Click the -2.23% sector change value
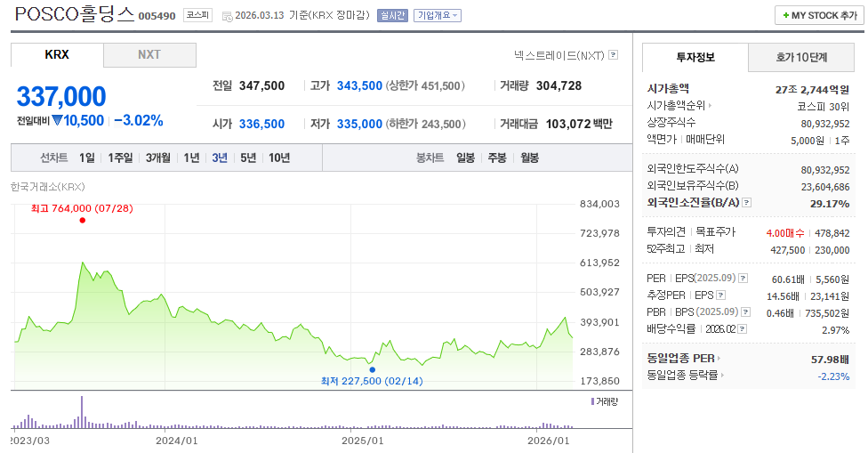The height and width of the screenshot is (453, 868). coord(833,376)
